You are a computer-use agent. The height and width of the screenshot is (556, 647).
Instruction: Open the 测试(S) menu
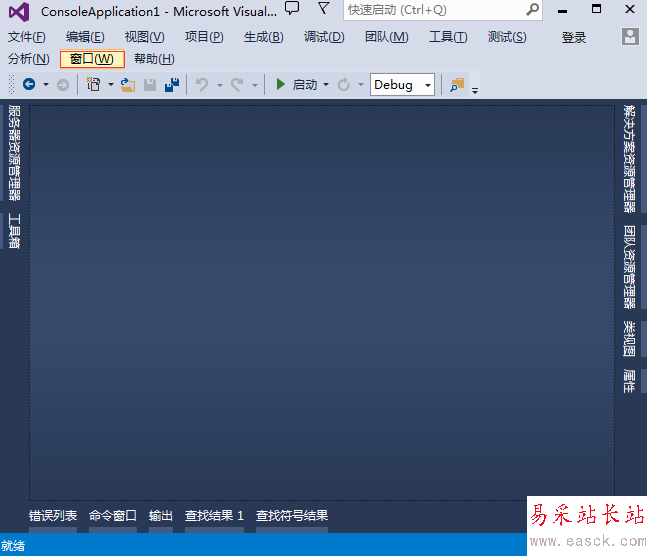click(x=507, y=37)
